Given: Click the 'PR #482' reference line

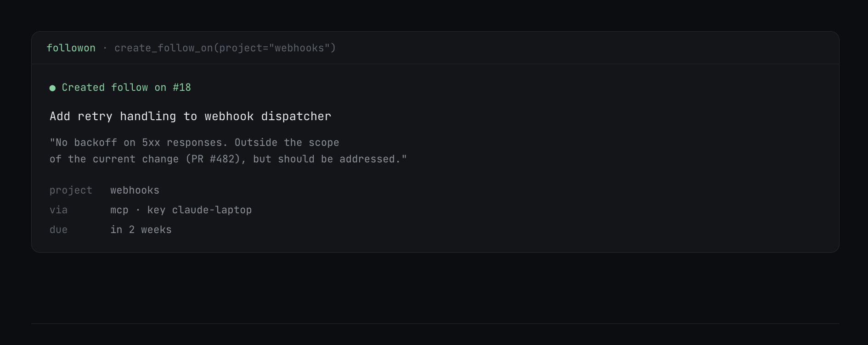Looking at the screenshot, I should 228,159.
